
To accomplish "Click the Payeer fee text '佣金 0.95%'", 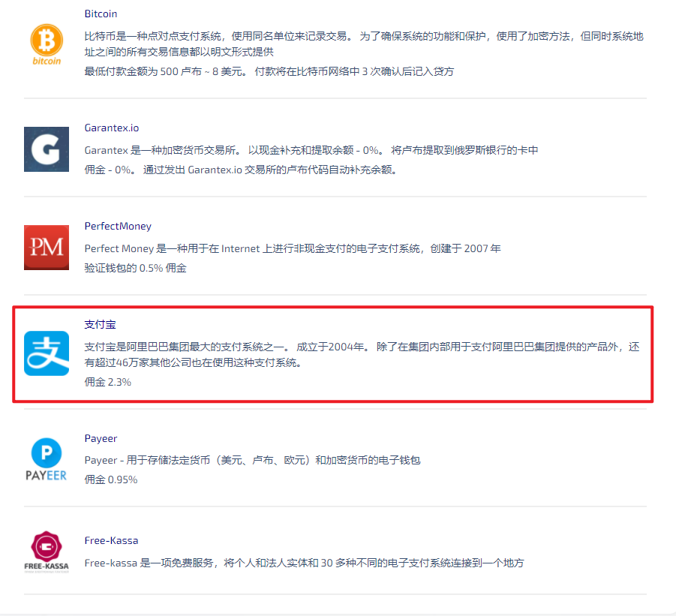I will (111, 479).
